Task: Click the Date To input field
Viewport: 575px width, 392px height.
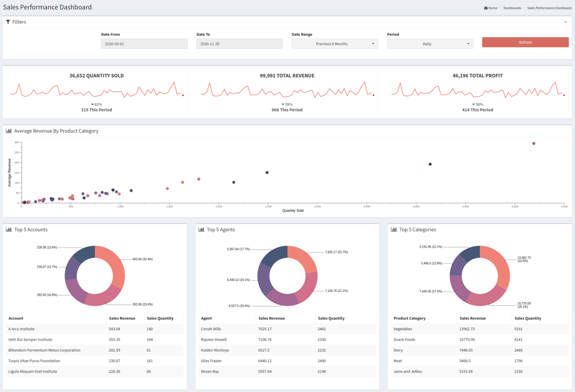Action: (x=239, y=44)
